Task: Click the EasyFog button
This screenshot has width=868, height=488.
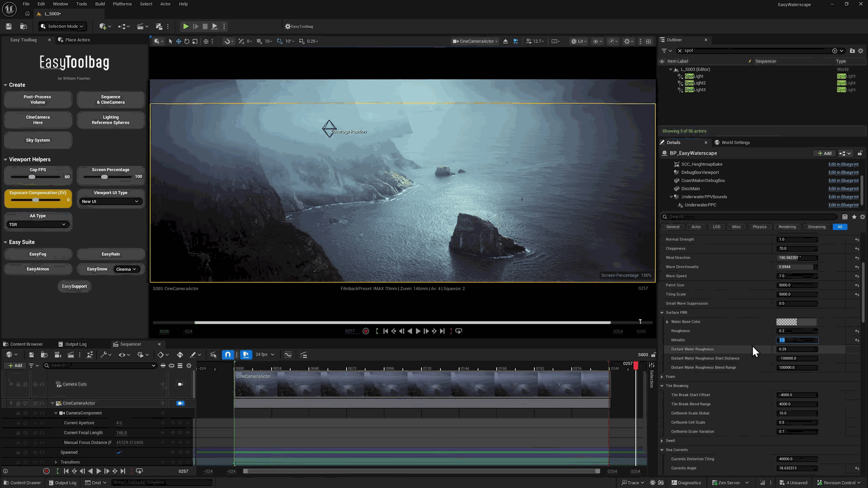Action: [38, 254]
